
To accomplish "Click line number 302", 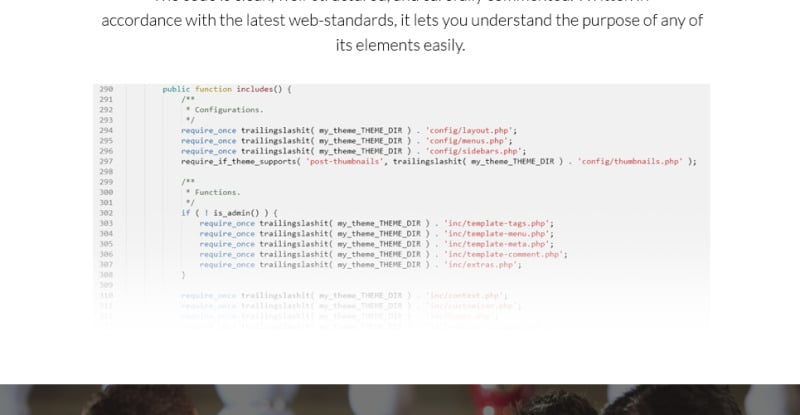I will tap(106, 213).
